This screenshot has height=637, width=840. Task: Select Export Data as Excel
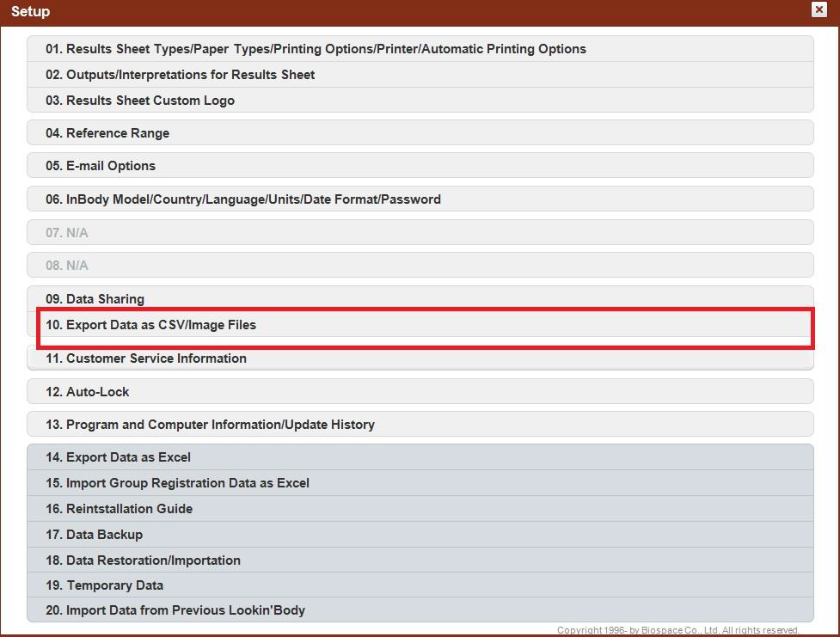point(119,457)
